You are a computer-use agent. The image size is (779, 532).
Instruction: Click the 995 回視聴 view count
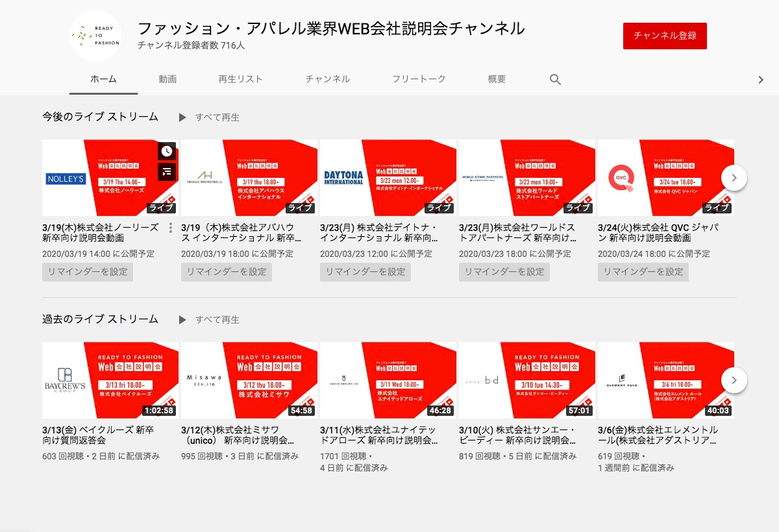203,456
